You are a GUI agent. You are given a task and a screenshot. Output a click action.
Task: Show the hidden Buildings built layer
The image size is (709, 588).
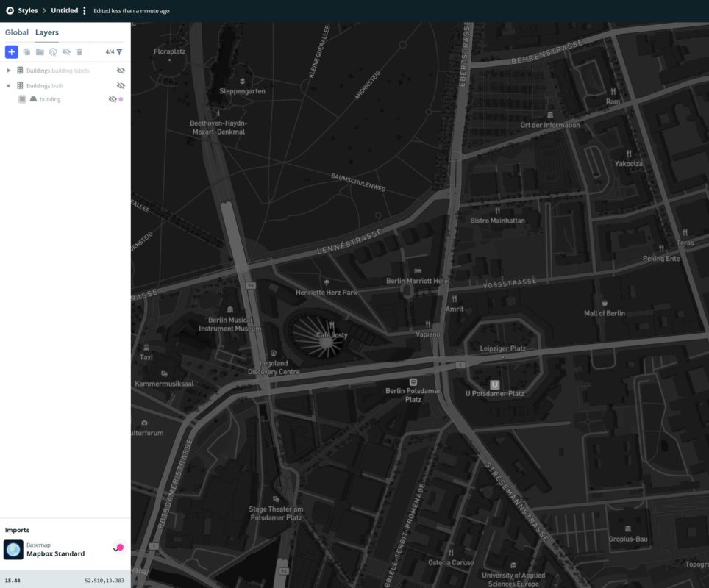click(x=121, y=85)
